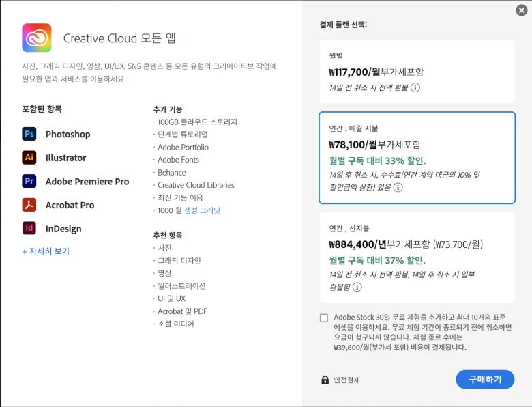This screenshot has height=407, width=532.
Task: Click the InDesign Id icon
Action: [x=29, y=228]
